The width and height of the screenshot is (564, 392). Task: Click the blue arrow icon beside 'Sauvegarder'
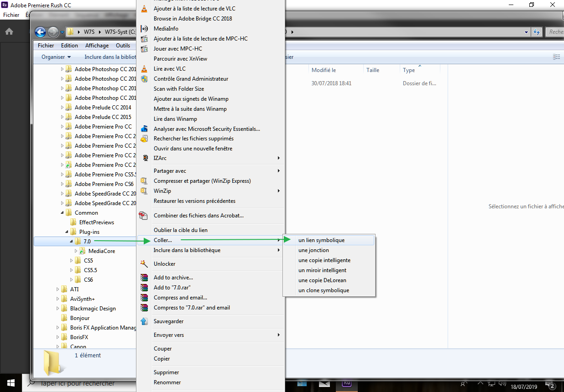[144, 321]
